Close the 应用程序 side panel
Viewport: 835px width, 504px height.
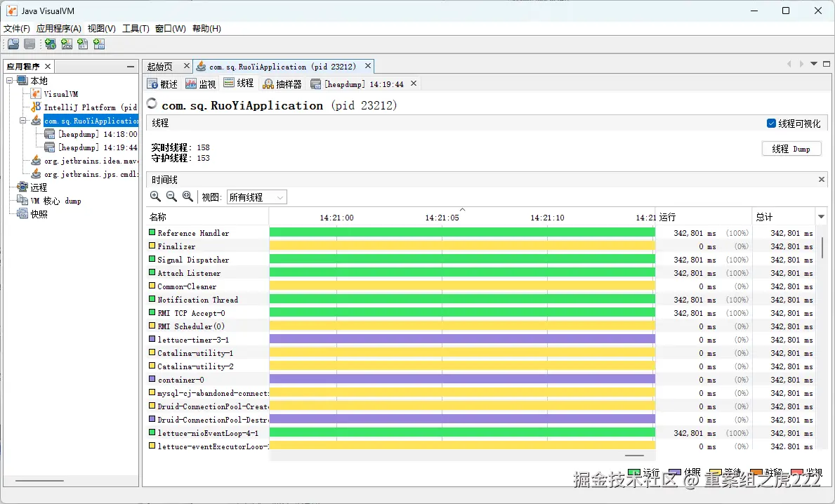tap(47, 66)
